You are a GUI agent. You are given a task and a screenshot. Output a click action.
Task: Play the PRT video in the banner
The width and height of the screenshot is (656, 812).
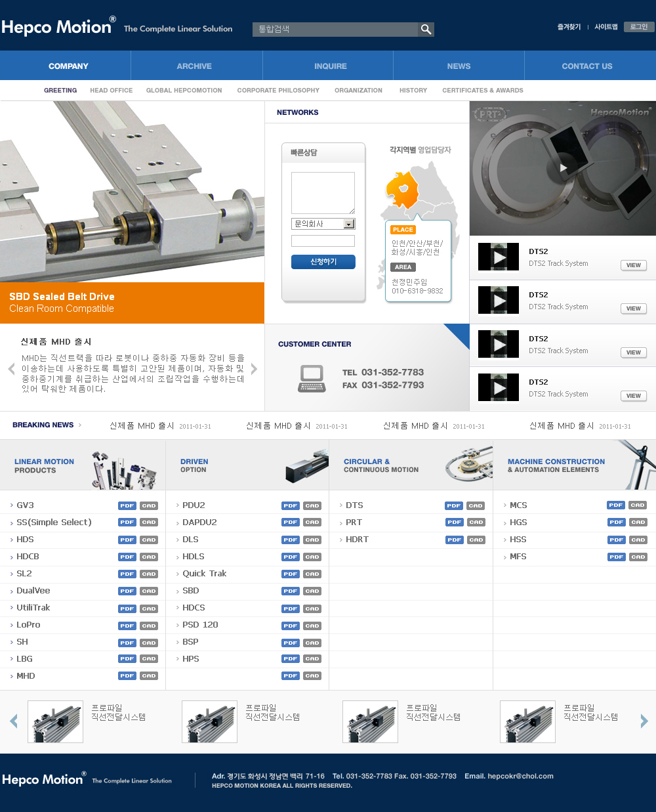(x=563, y=168)
